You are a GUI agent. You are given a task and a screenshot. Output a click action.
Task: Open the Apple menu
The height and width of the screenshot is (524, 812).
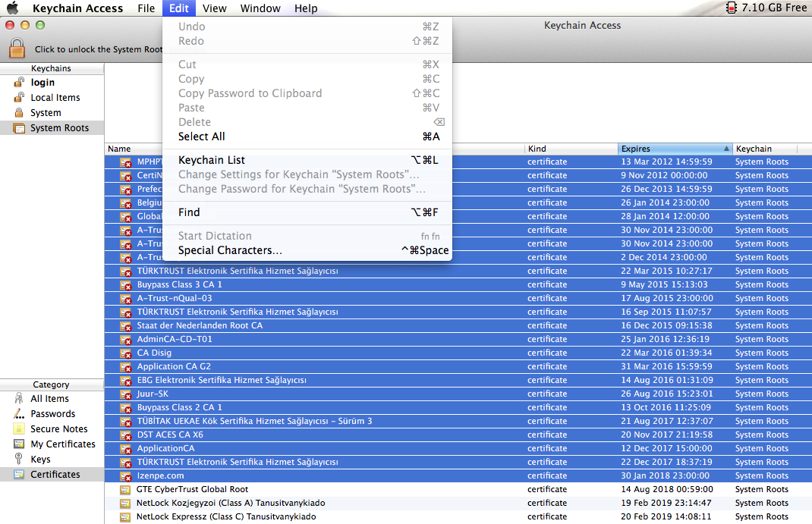point(12,8)
